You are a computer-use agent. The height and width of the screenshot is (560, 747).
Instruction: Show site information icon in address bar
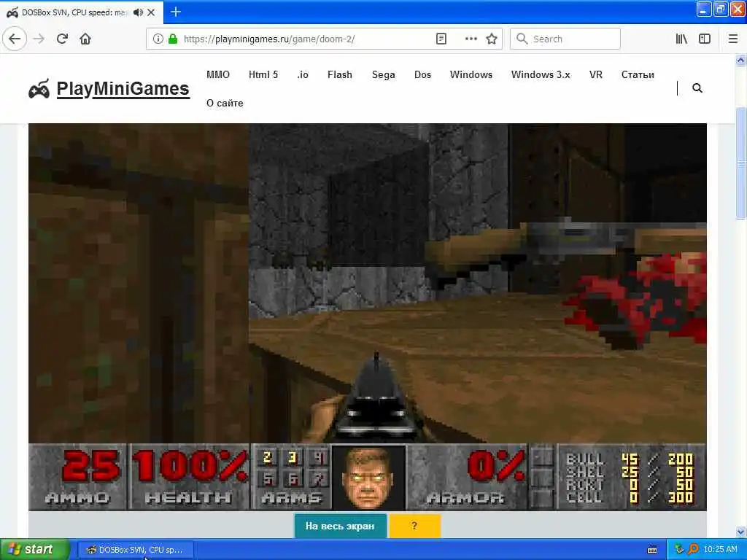coord(158,39)
